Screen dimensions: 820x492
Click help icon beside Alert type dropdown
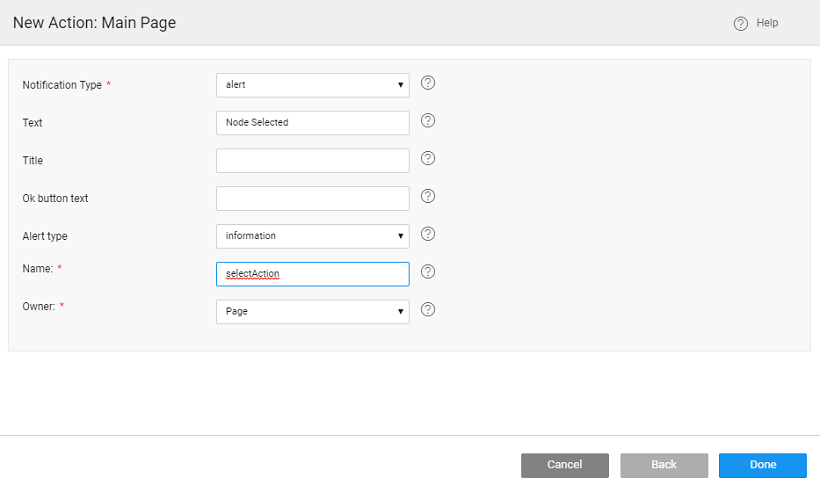click(x=428, y=234)
